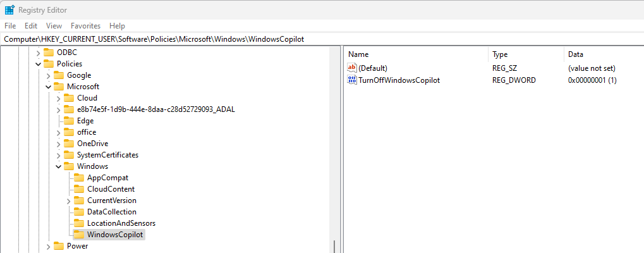Viewport: 644px width, 253px height.
Task: Click the ODBC folder icon
Action: (49, 52)
